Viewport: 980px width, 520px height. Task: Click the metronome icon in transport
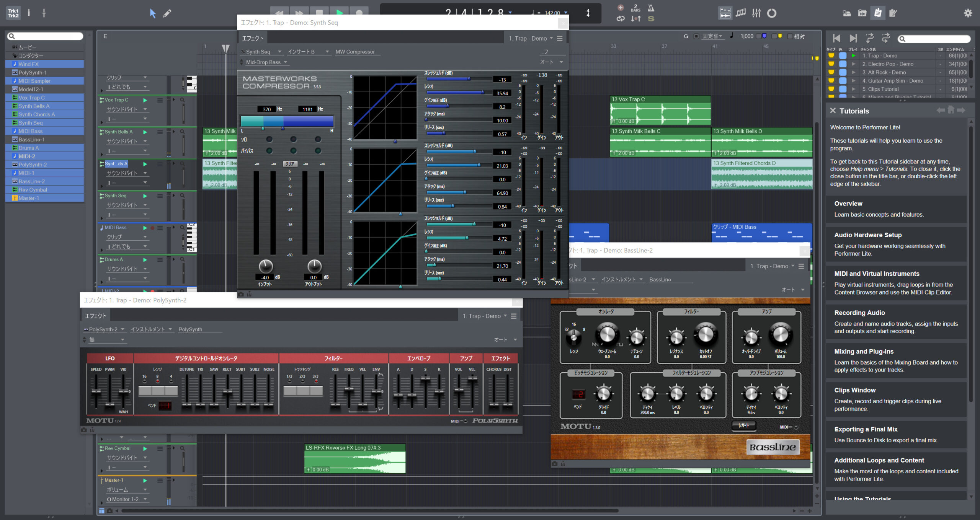coord(651,8)
